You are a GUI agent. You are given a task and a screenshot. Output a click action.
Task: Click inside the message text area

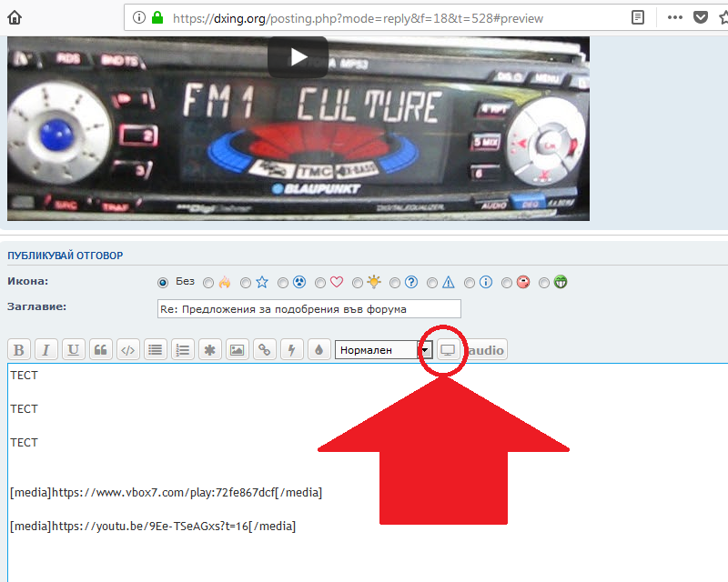click(368, 473)
